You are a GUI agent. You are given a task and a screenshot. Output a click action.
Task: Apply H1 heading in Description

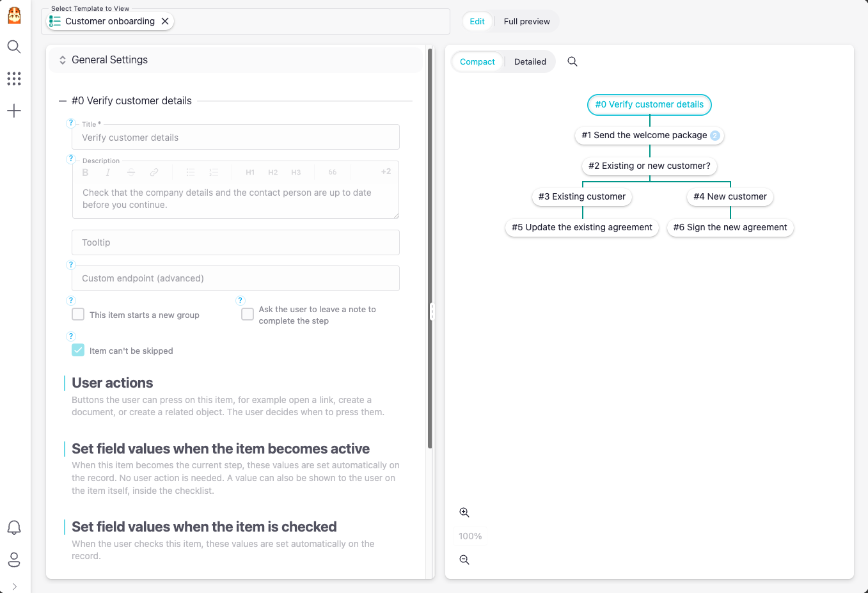coord(250,172)
